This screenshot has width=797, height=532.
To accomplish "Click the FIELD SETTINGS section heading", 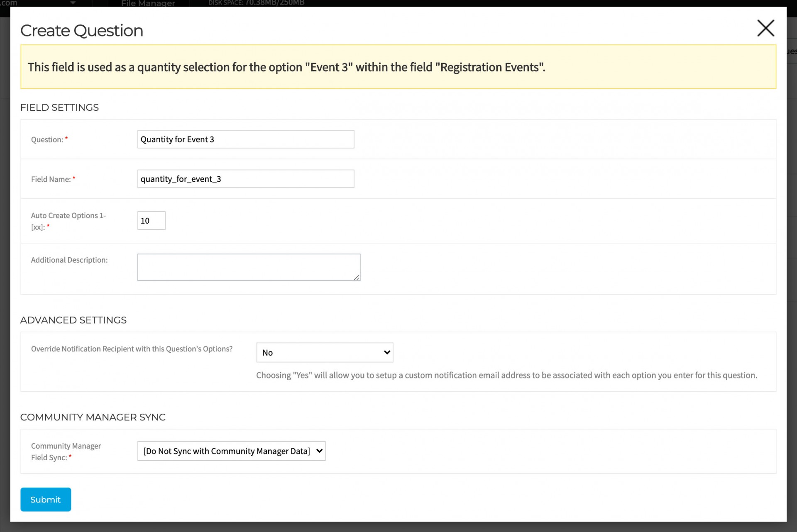I will [x=59, y=107].
